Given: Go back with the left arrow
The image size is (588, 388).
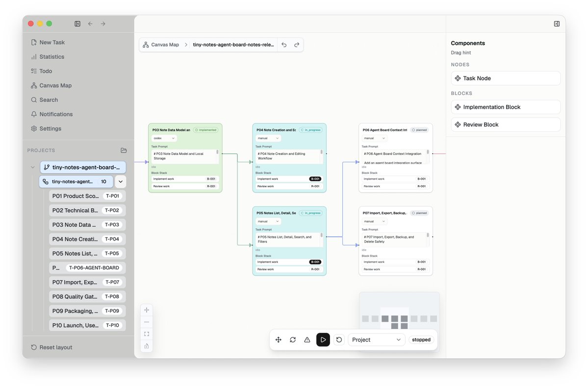Looking at the screenshot, I should pos(90,24).
